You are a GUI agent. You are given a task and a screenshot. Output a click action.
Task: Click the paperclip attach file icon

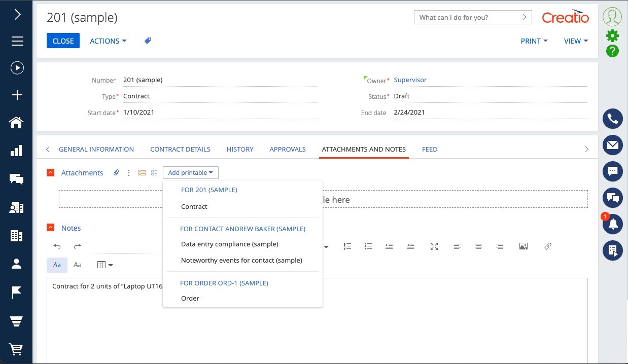(116, 173)
